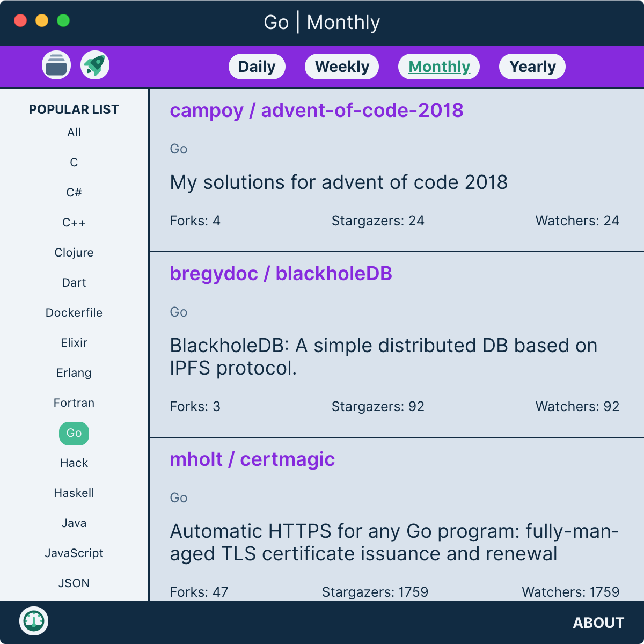Image resolution: width=644 pixels, height=644 pixels.
Task: Select JSON in the popular list
Action: tap(74, 583)
